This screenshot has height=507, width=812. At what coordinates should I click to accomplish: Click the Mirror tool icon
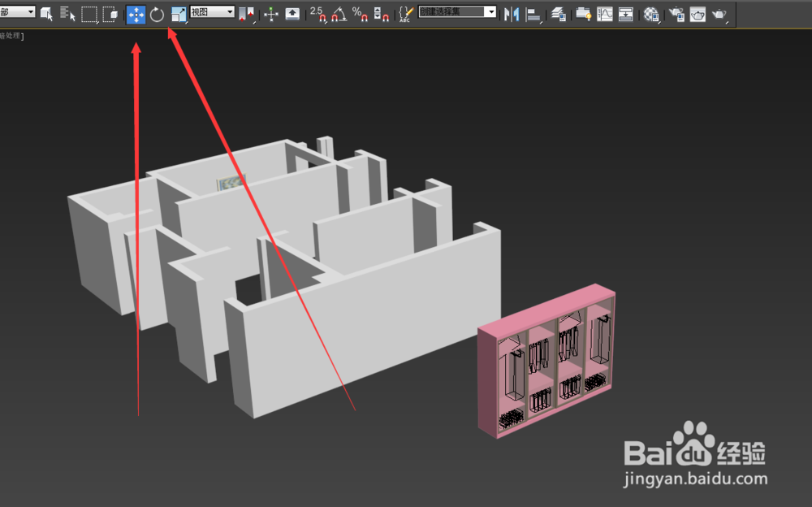coord(511,14)
